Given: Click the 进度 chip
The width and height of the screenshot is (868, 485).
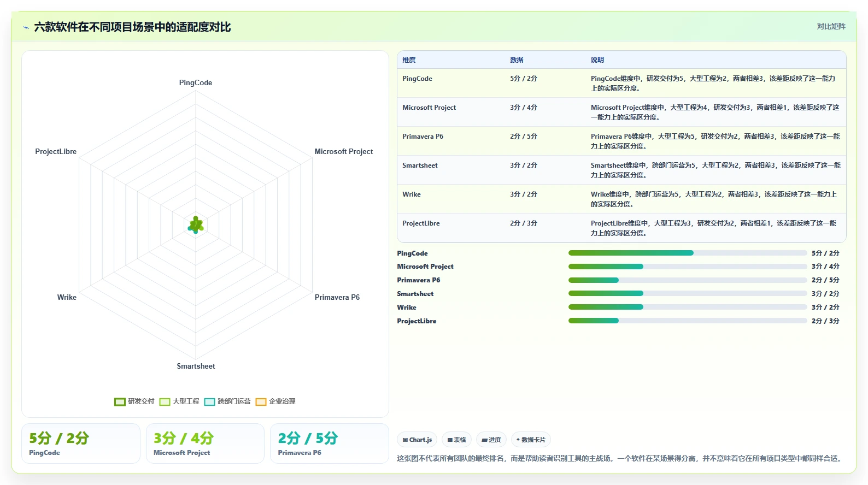Looking at the screenshot, I should [491, 440].
